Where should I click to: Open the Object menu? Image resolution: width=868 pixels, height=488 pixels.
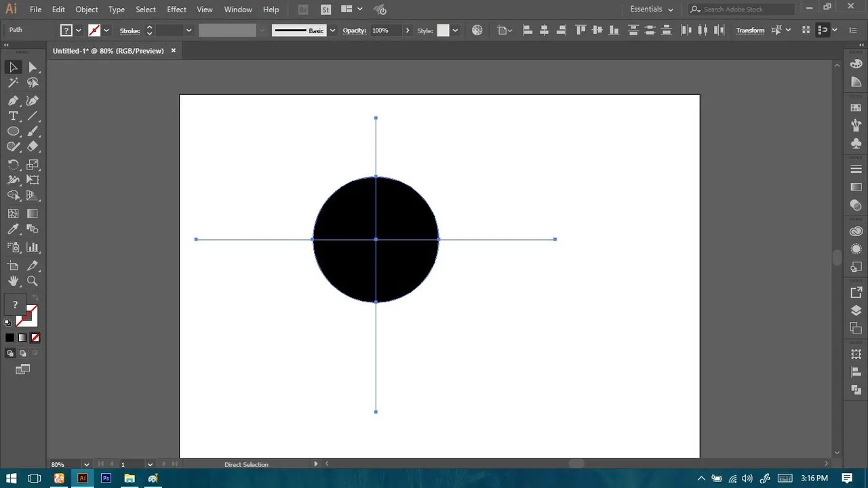pos(86,9)
